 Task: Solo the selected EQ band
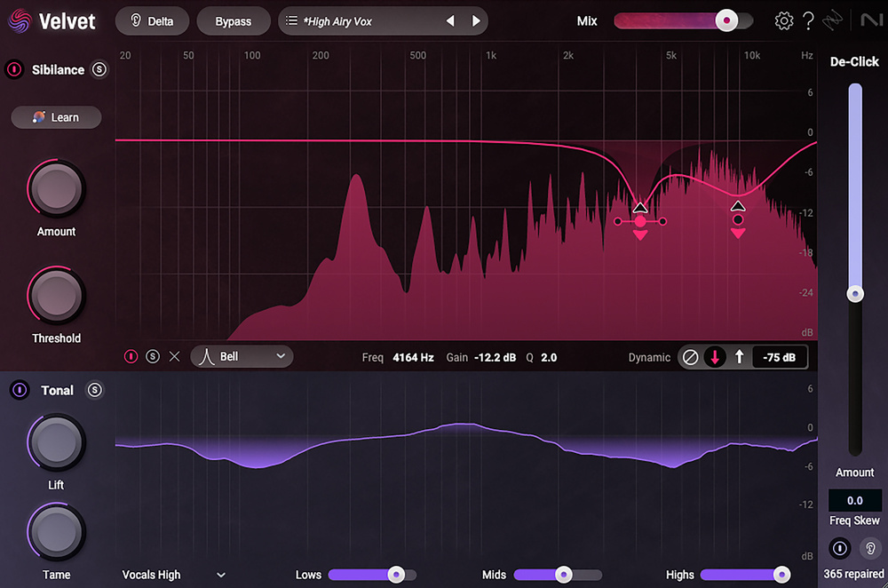153,356
